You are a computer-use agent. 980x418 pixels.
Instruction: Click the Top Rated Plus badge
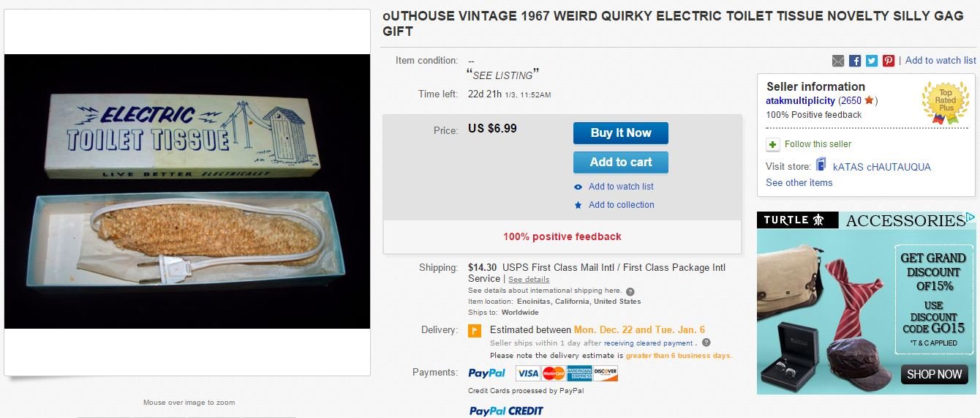point(945,102)
